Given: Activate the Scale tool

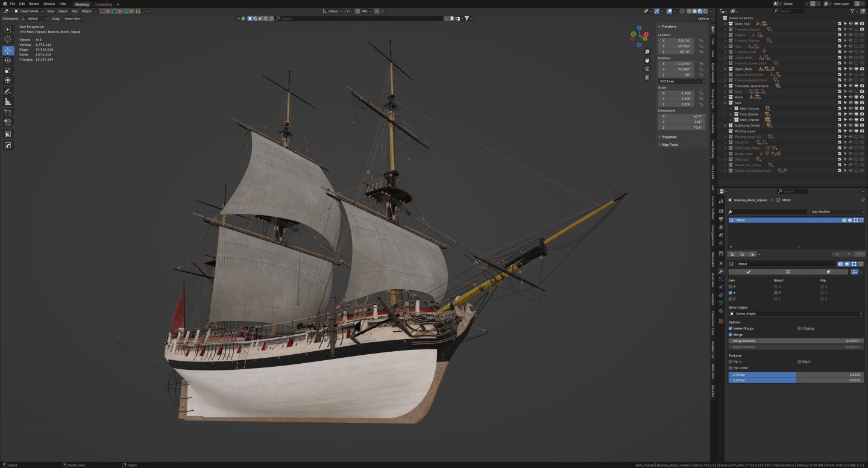Looking at the screenshot, I should tap(8, 70).
